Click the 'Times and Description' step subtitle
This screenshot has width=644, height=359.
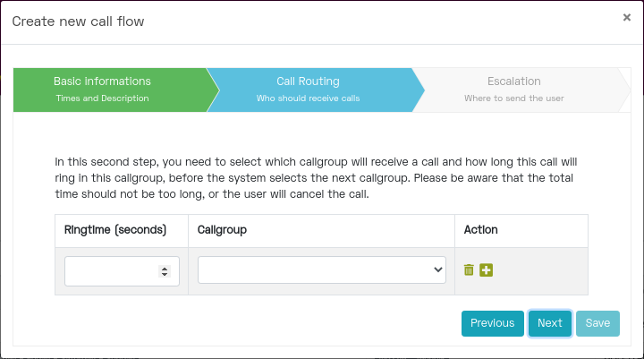point(102,98)
